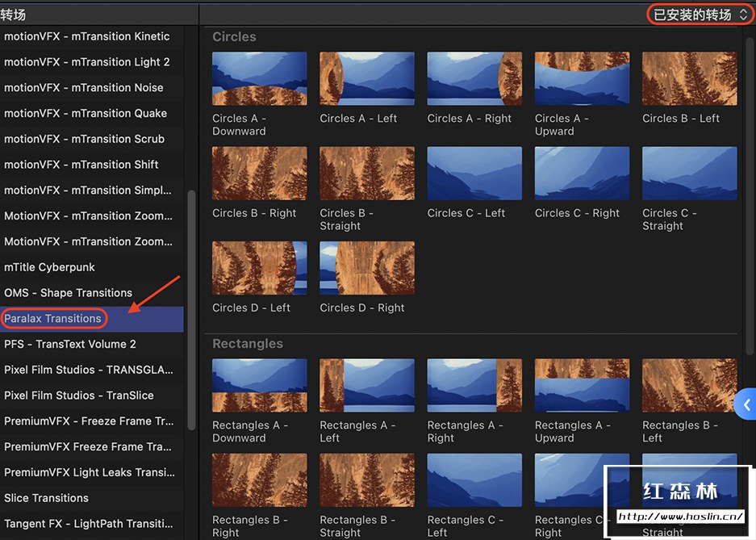This screenshot has width=756, height=540.
Task: Select motionVFX - mTransition Kinetic category
Action: [x=92, y=36]
